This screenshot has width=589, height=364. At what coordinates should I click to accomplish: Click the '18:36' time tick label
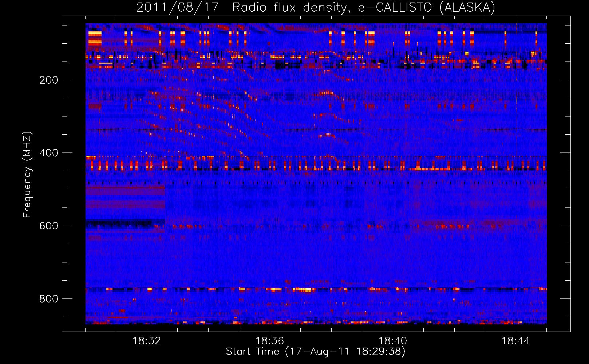pos(270,341)
